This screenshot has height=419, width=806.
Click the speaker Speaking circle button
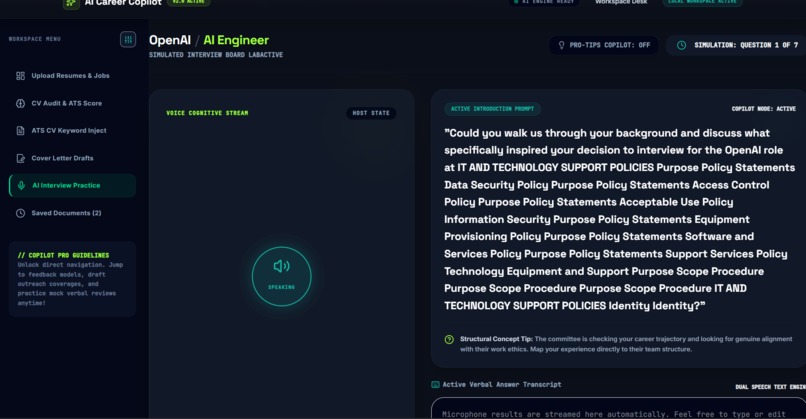281,277
